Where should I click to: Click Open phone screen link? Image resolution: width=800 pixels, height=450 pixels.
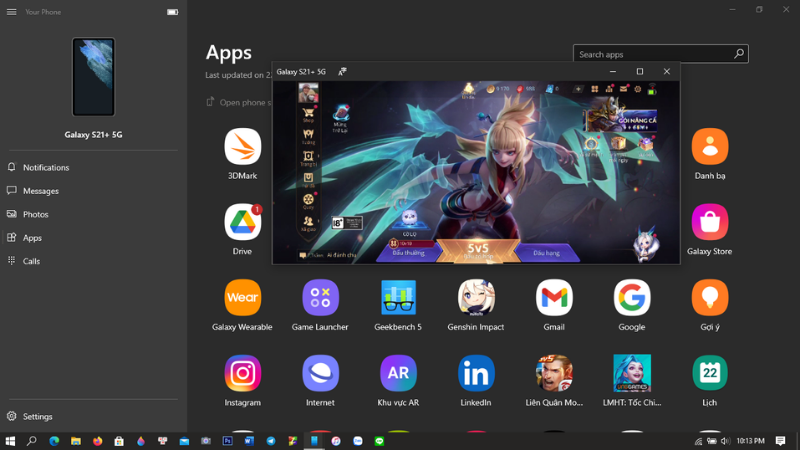pos(240,102)
